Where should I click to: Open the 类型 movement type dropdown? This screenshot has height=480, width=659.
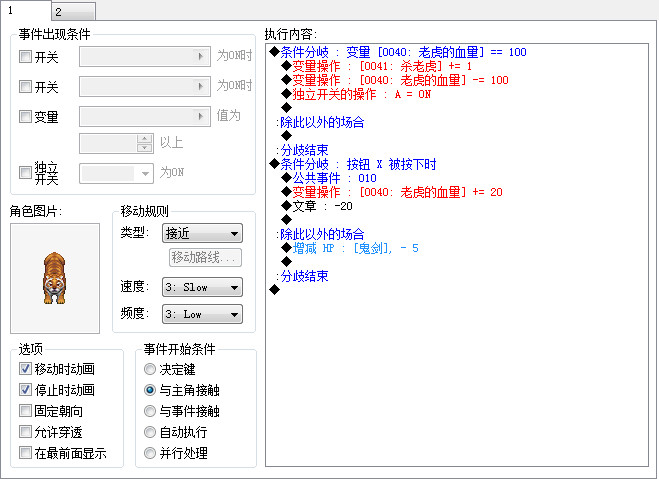tap(202, 233)
